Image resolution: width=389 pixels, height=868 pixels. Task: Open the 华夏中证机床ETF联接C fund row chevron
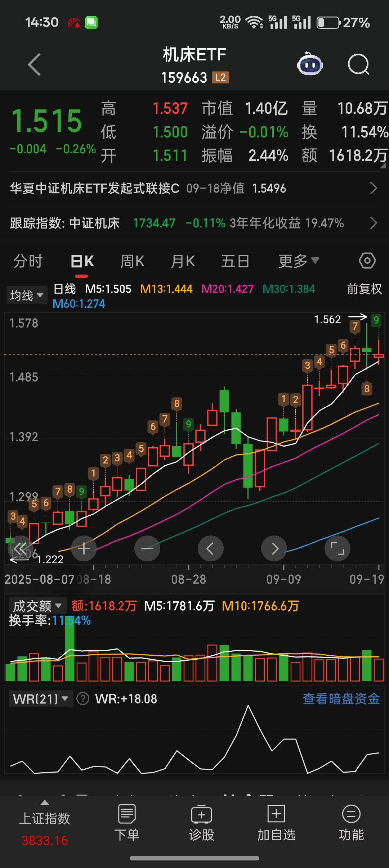pyautogui.click(x=374, y=188)
